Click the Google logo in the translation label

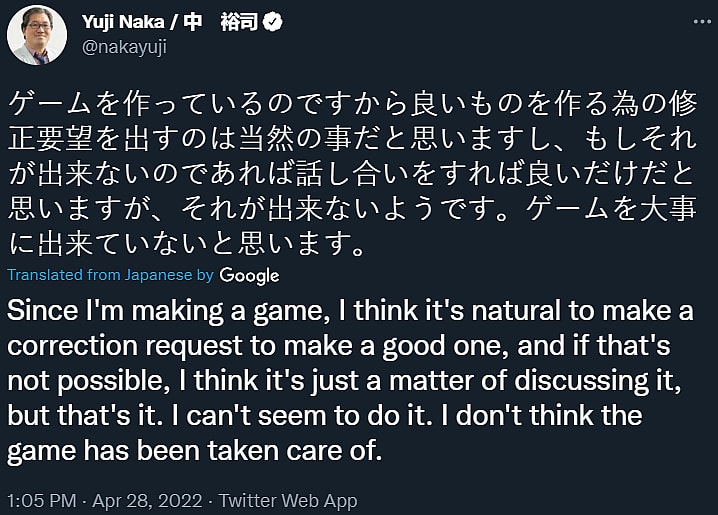coord(249,275)
